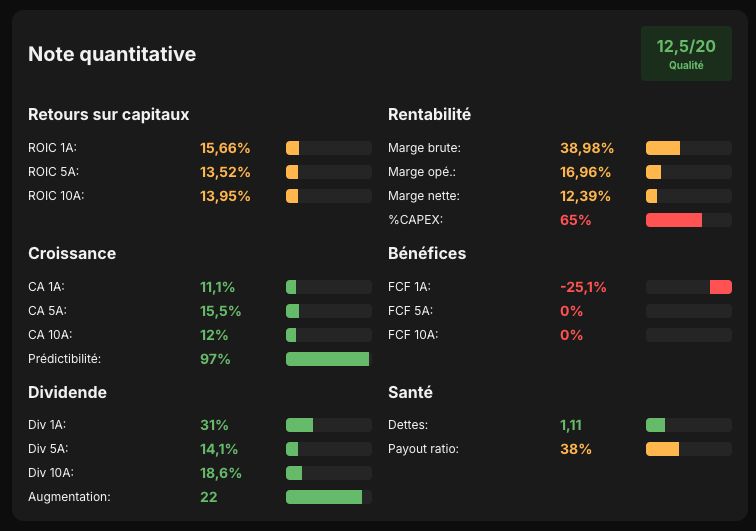
Task: Select the Payout ratio orange bar
Action: (x=688, y=449)
